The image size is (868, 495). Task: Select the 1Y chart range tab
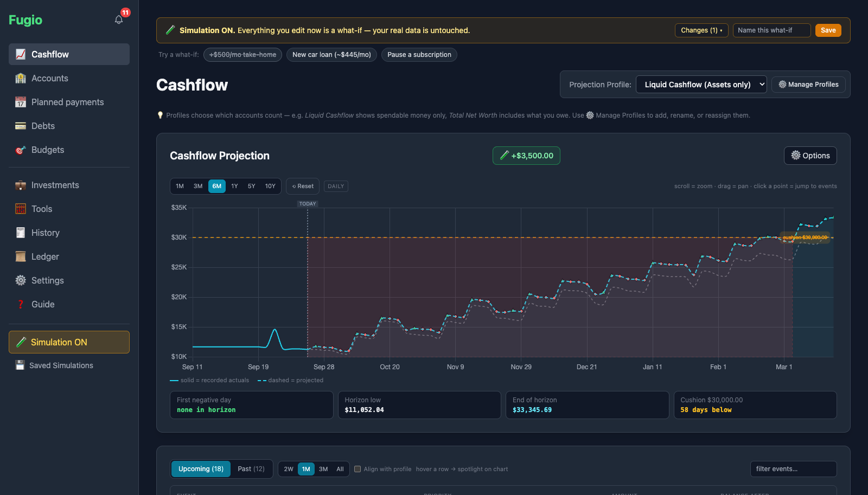(x=234, y=187)
